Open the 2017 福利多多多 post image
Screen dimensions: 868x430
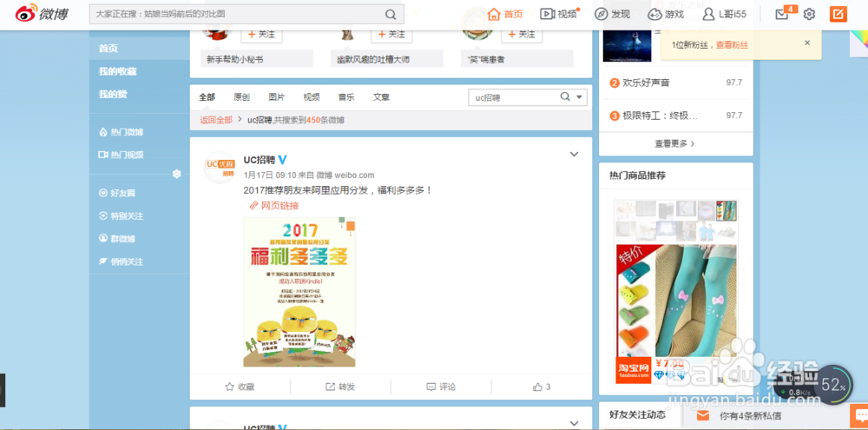click(299, 292)
